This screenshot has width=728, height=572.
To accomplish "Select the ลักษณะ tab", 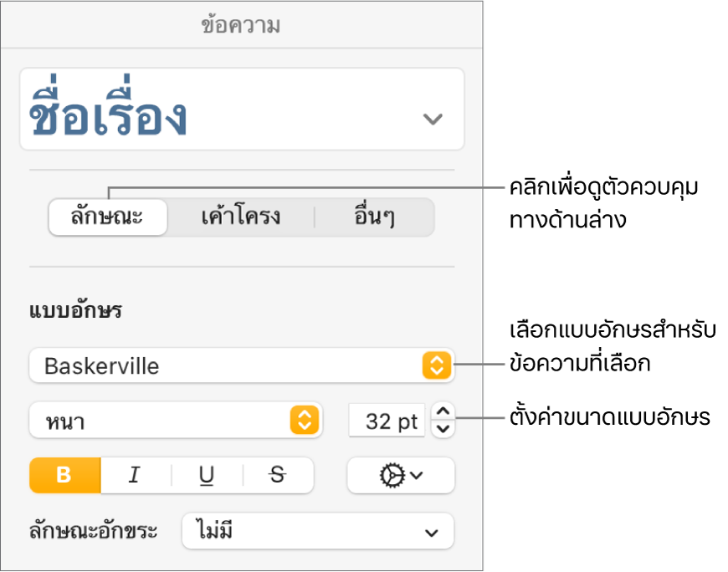I will click(108, 217).
